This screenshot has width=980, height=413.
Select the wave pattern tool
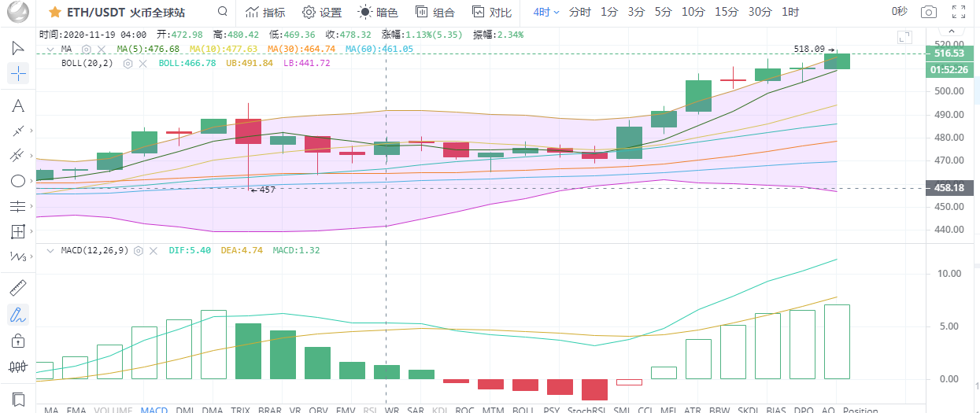click(x=17, y=256)
